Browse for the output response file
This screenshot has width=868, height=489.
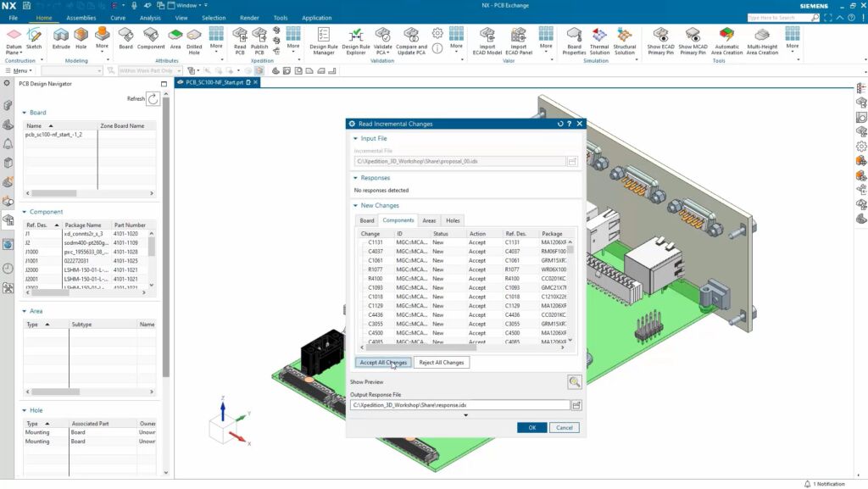576,405
